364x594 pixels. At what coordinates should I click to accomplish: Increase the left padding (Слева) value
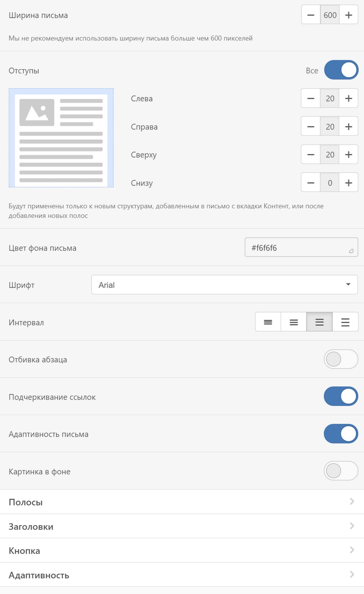coord(349,98)
